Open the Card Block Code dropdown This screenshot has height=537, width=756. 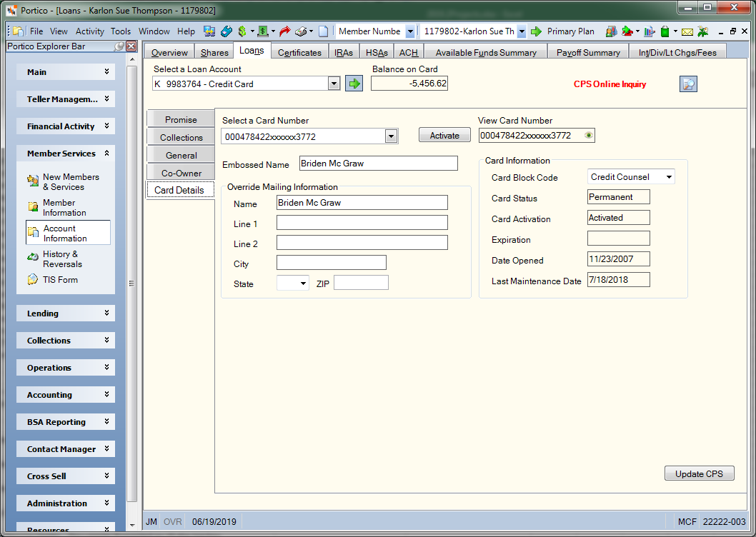click(x=669, y=177)
